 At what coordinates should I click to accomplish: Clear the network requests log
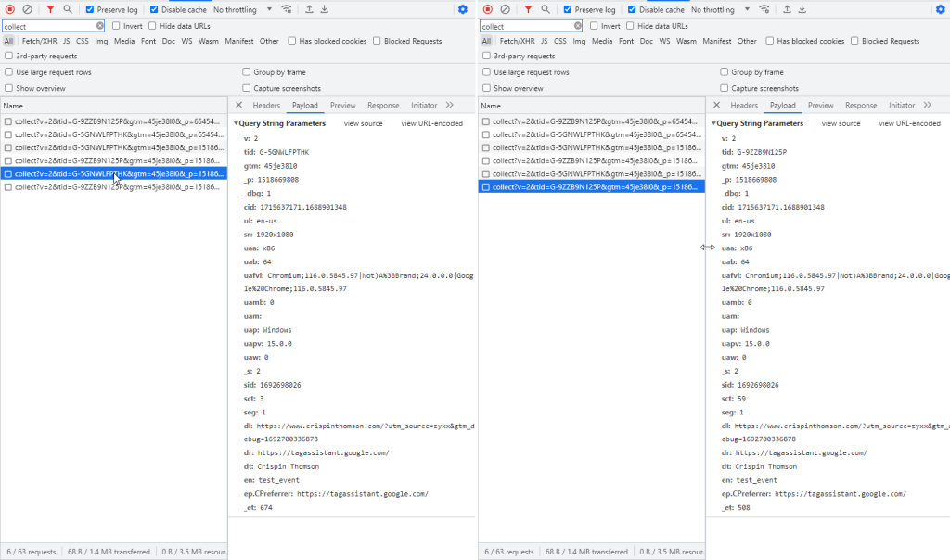pyautogui.click(x=29, y=8)
